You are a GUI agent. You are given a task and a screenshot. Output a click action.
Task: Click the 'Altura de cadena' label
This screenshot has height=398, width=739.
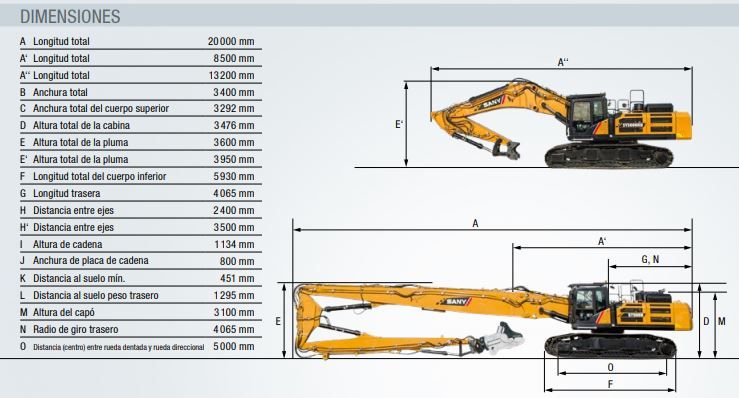pyautogui.click(x=67, y=244)
